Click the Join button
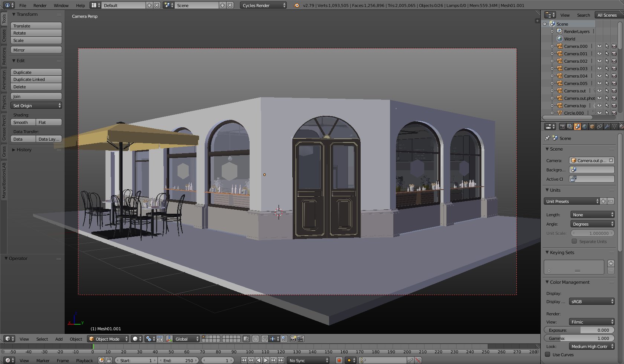The image size is (624, 364). (36, 96)
